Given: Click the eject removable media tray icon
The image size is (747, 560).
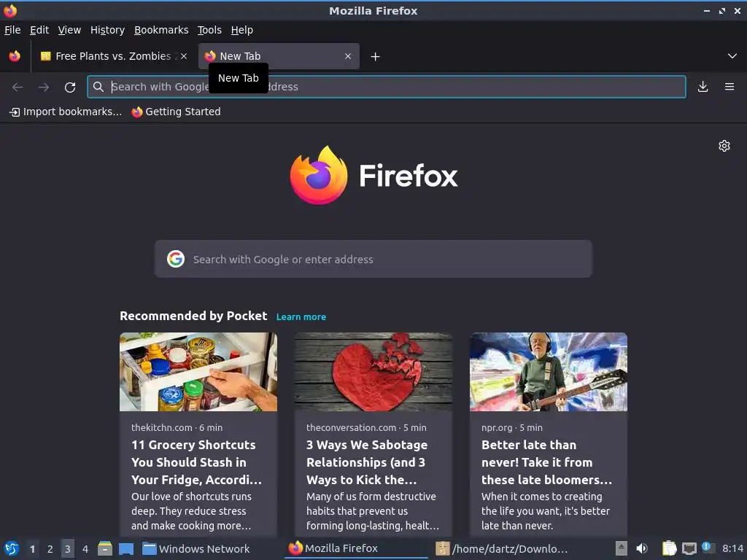Looking at the screenshot, I should pyautogui.click(x=622, y=548).
